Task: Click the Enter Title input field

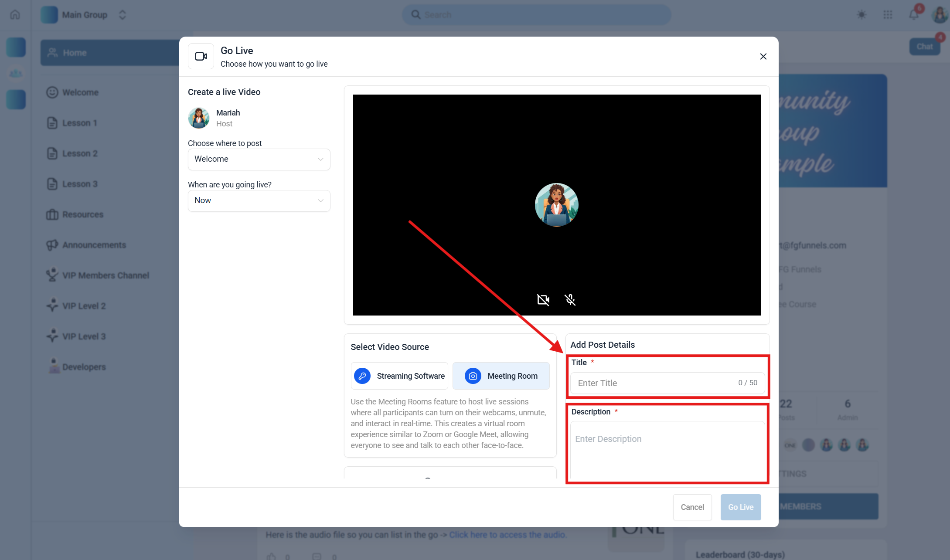Action: pos(654,383)
